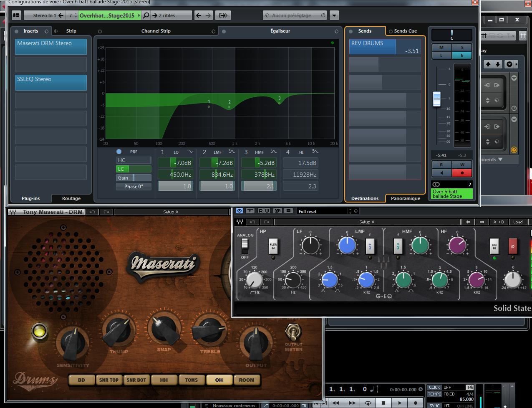Open the preset dropdown arrow beside Aucun préréglage
Viewport: 532px width, 408px height.
(334, 15)
